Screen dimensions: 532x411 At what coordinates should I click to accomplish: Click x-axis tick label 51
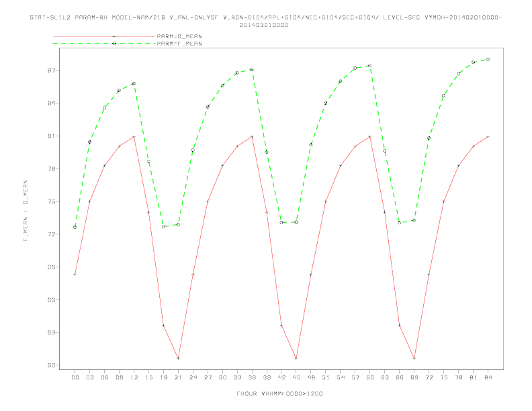pos(326,377)
